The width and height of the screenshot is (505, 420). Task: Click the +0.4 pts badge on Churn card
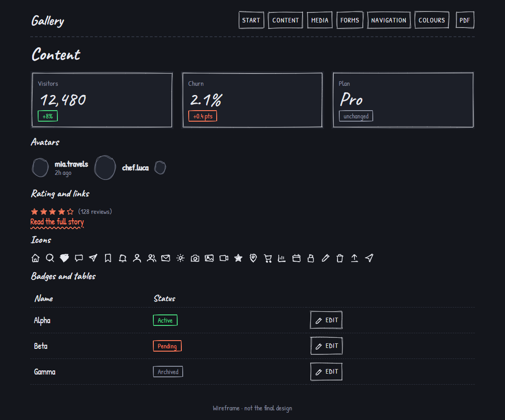point(202,116)
